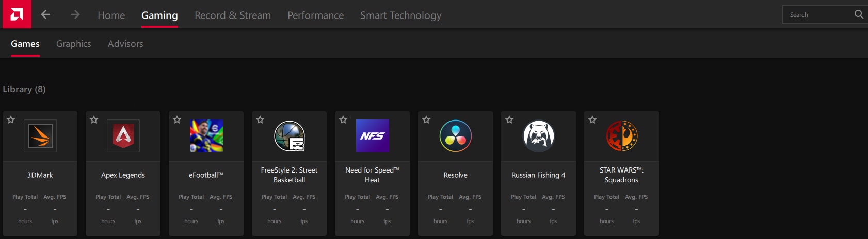
Task: Click the eFootball title text
Action: [x=206, y=175]
